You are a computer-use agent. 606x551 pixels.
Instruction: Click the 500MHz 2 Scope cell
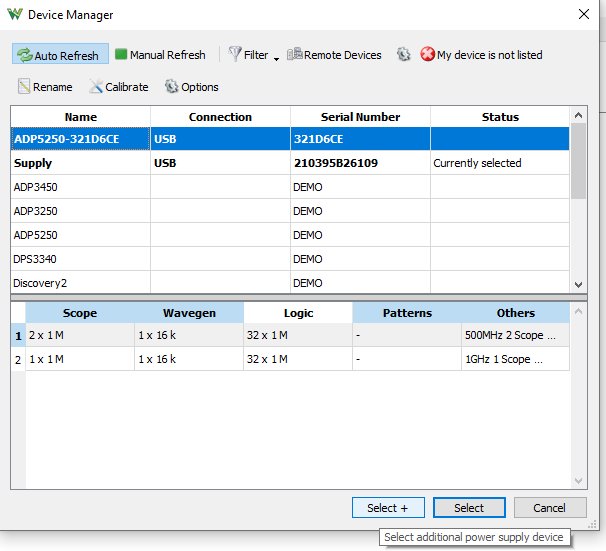coord(516,335)
